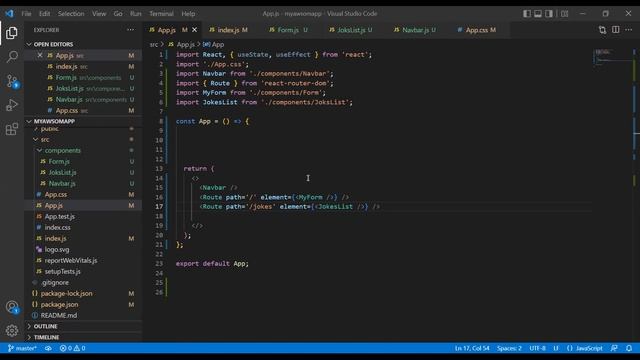Collapse the src folder
Viewport: 640px width, 360px height.
pos(36,140)
